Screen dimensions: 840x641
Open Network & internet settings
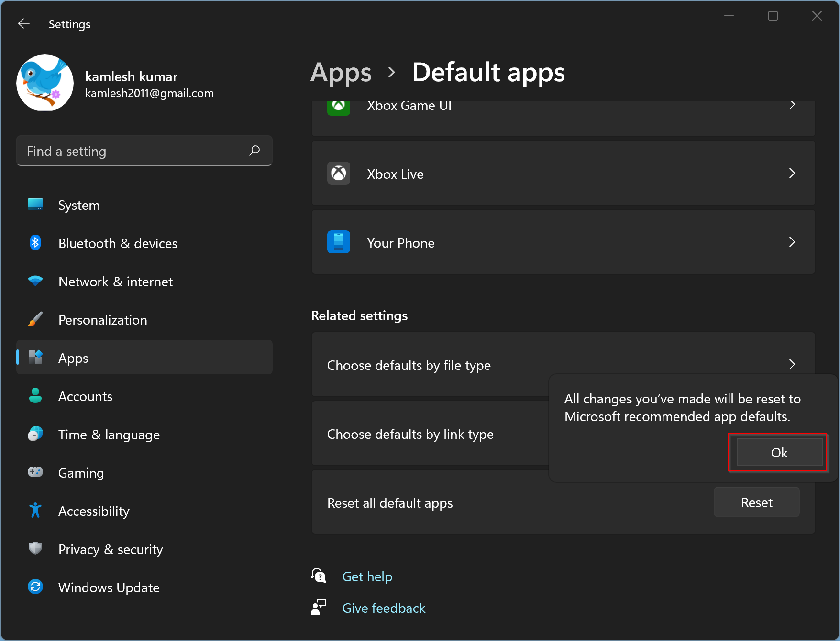coord(144,282)
